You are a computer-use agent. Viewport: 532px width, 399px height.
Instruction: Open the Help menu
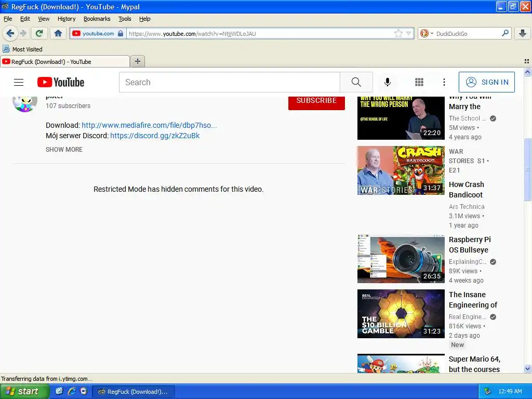144,19
